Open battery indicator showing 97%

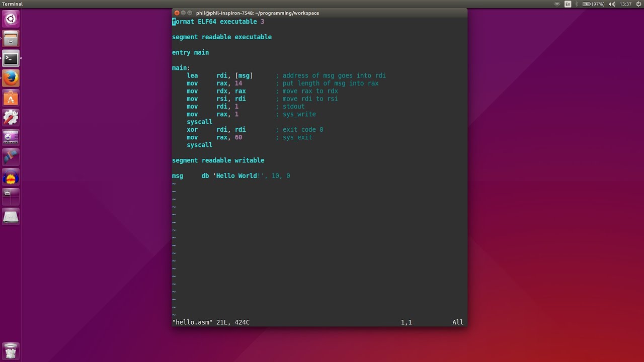tap(594, 4)
